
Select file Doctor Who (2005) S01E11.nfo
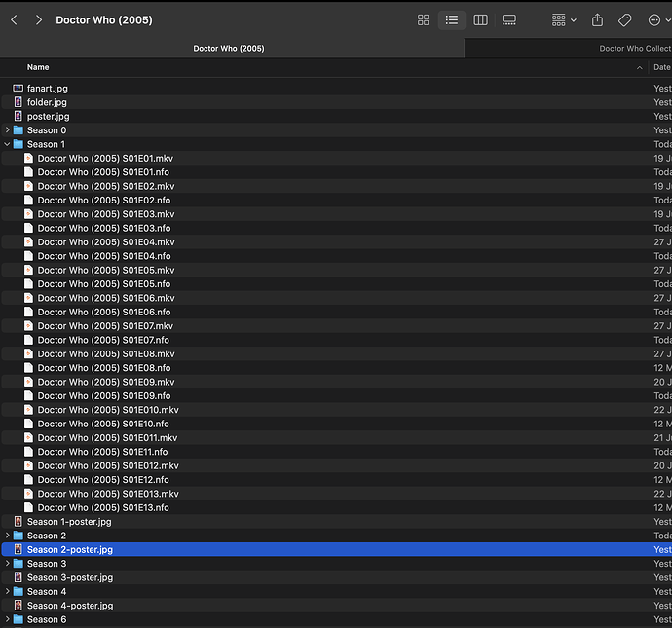[x=103, y=452]
